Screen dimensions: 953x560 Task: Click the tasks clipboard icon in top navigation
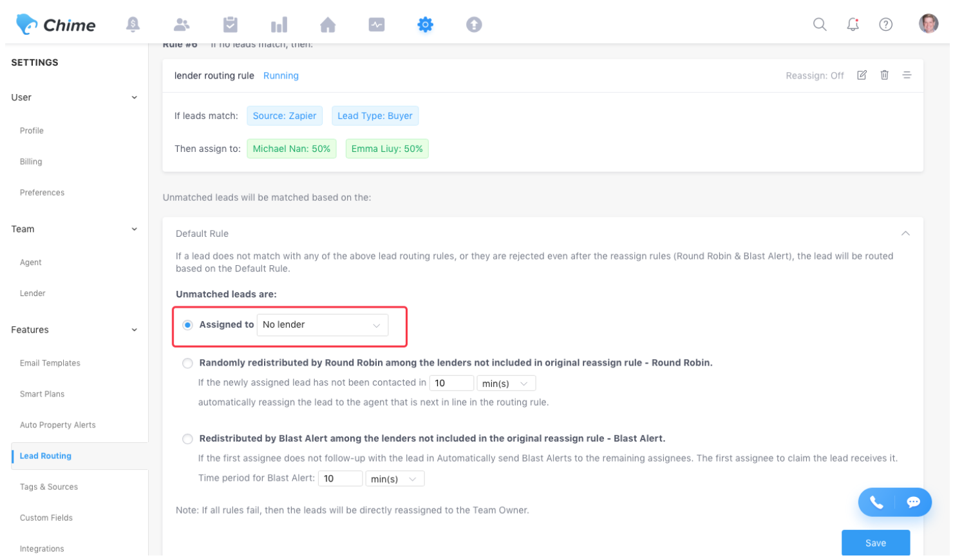230,24
